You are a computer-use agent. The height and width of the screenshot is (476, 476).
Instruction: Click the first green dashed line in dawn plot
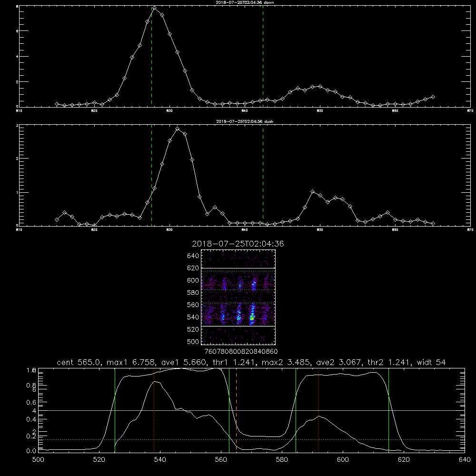coord(151,57)
